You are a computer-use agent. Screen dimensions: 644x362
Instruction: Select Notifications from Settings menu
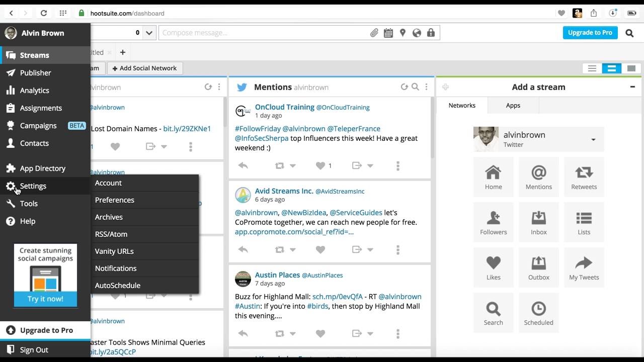point(145,268)
